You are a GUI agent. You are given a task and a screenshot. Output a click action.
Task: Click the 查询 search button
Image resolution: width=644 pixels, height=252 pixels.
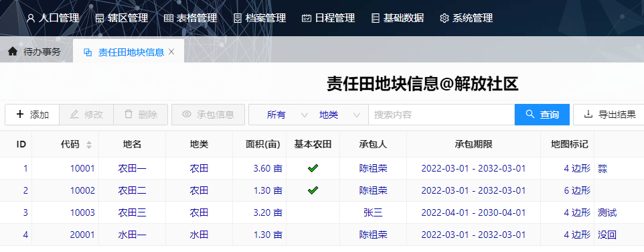(542, 115)
